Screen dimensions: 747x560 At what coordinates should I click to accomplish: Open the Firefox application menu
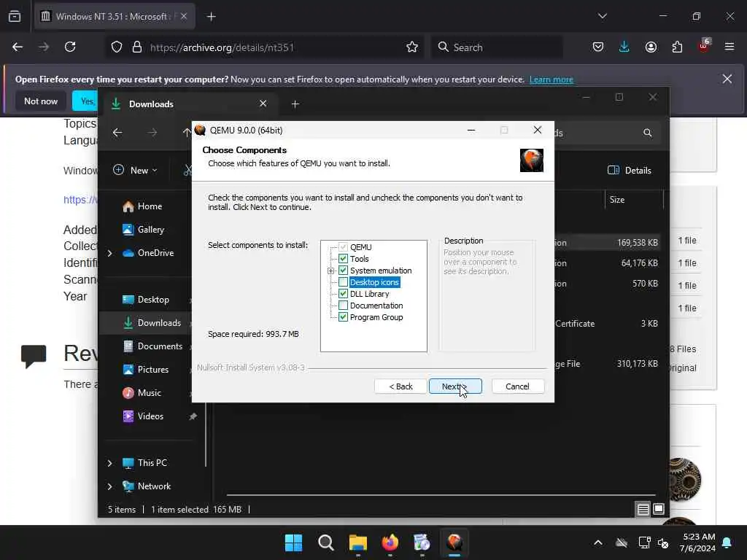(x=729, y=47)
